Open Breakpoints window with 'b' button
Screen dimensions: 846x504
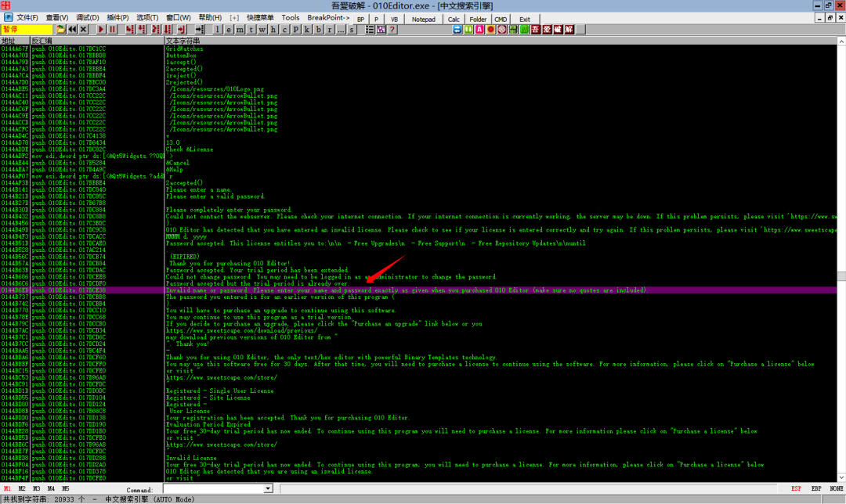pos(318,30)
